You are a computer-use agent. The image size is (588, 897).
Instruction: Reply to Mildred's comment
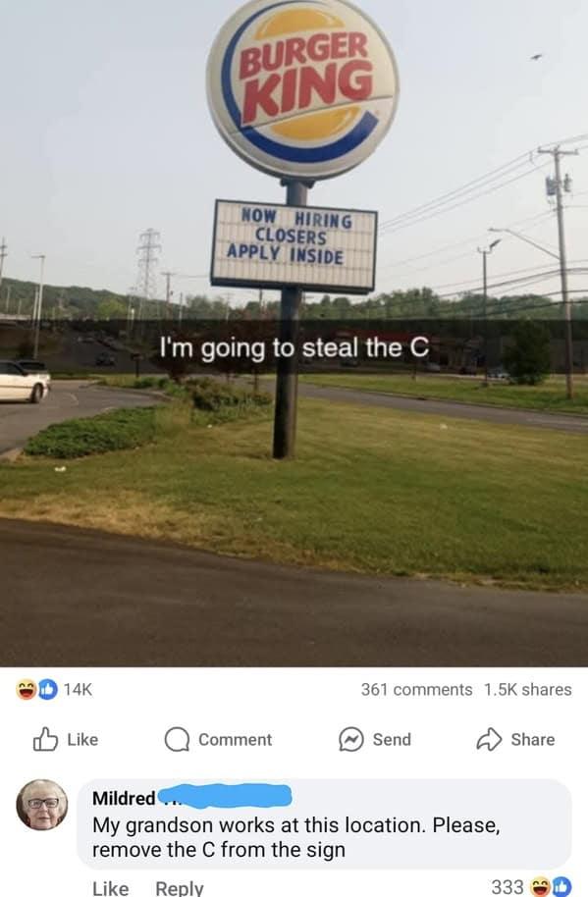click(180, 888)
